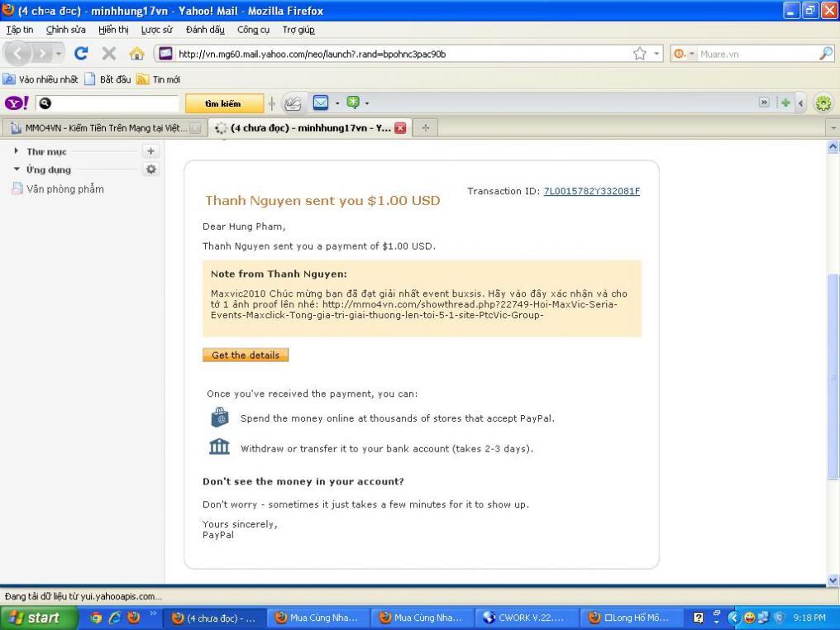Screen dimensions: 840x630
Task: Go to the Firefox home page icon
Action: pos(136,53)
